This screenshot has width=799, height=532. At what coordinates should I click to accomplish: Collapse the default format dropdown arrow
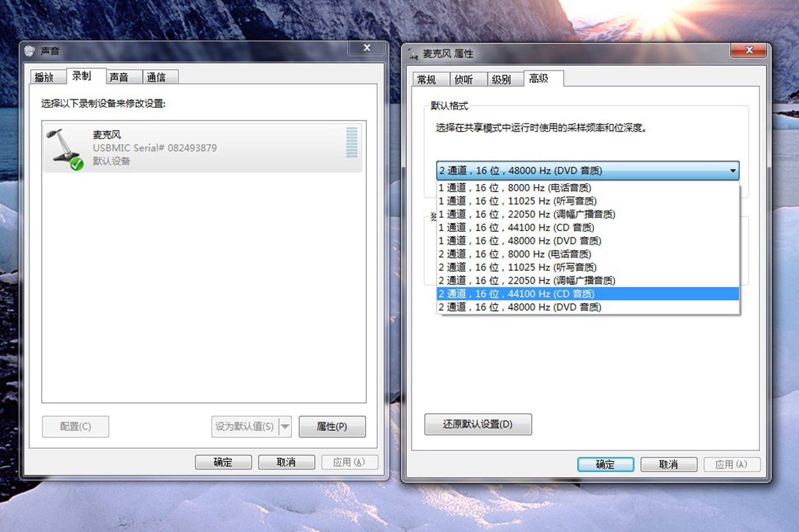732,171
